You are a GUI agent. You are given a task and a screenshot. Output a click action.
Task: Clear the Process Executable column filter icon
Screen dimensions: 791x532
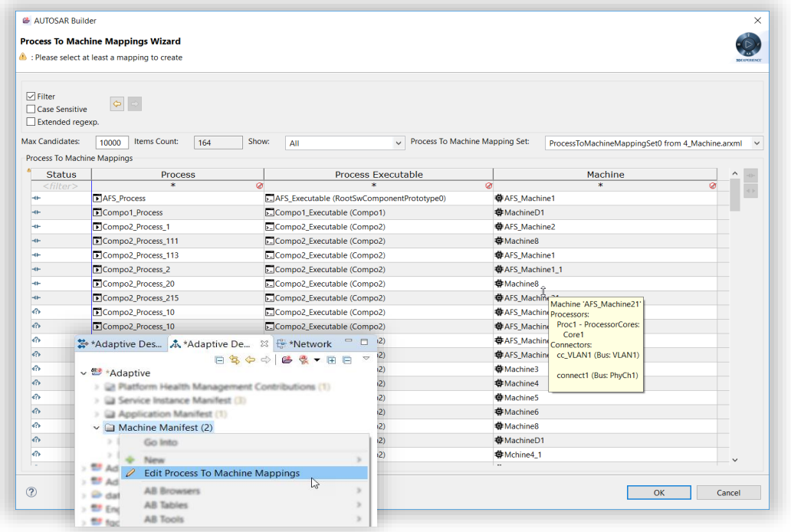click(488, 186)
